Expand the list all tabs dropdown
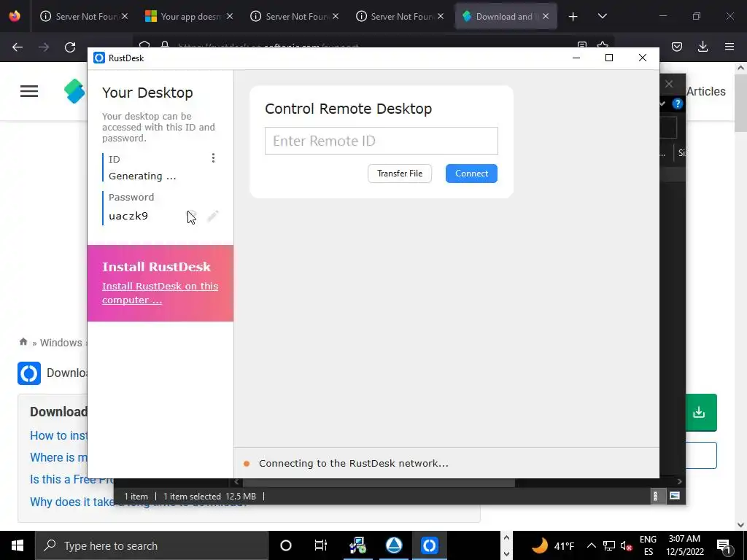This screenshot has width=747, height=560. [602, 16]
